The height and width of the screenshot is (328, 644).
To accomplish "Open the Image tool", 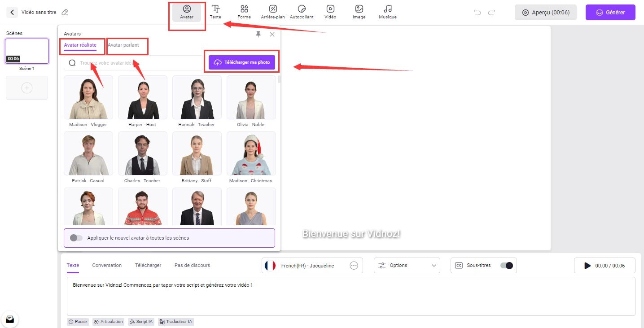I will pyautogui.click(x=359, y=12).
